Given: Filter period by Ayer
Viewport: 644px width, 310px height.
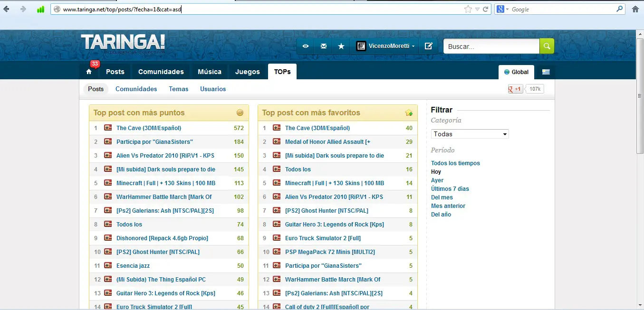Looking at the screenshot, I should 437,180.
